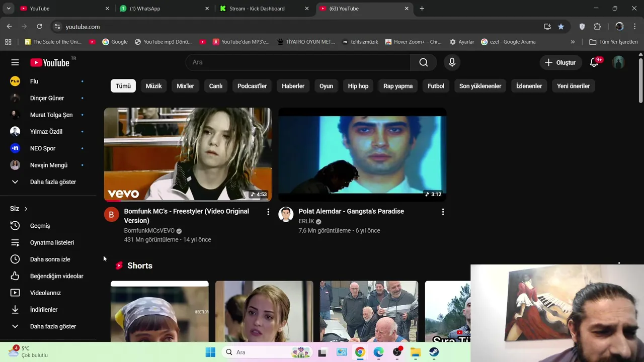Select the Podcast'ler filter chip
The image size is (644, 362).
[252, 86]
